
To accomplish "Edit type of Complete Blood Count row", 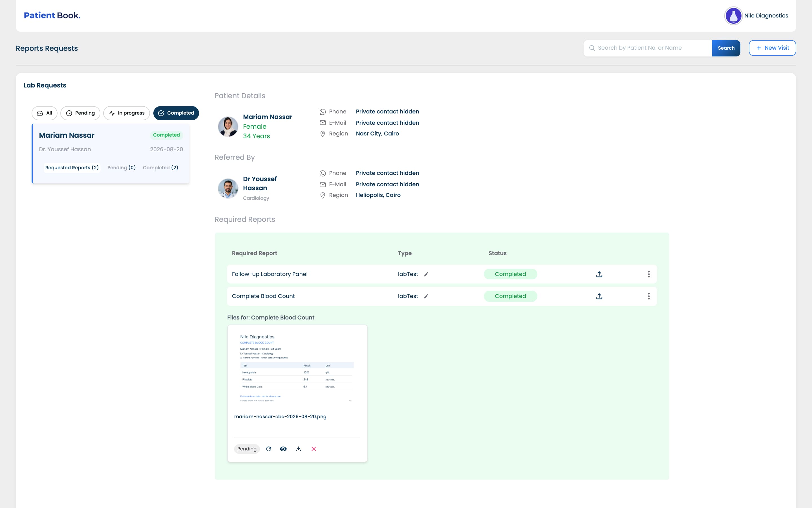I will 426,296.
